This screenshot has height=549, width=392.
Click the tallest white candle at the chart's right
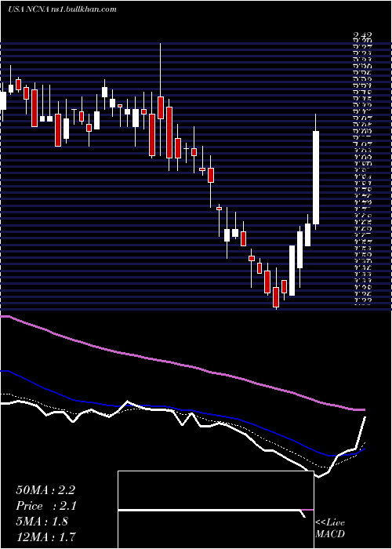pos(316,177)
